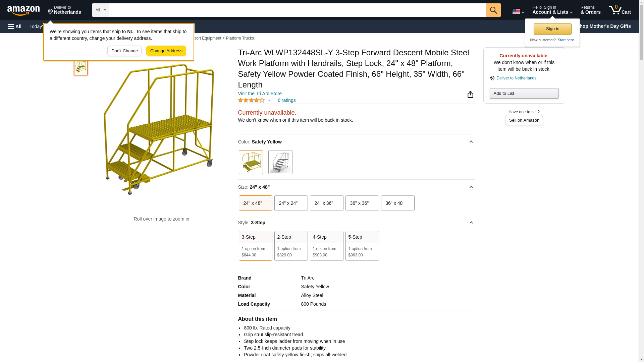The width and height of the screenshot is (644, 362).
Task: Choose the 4-Step style option
Action: pos(326,246)
